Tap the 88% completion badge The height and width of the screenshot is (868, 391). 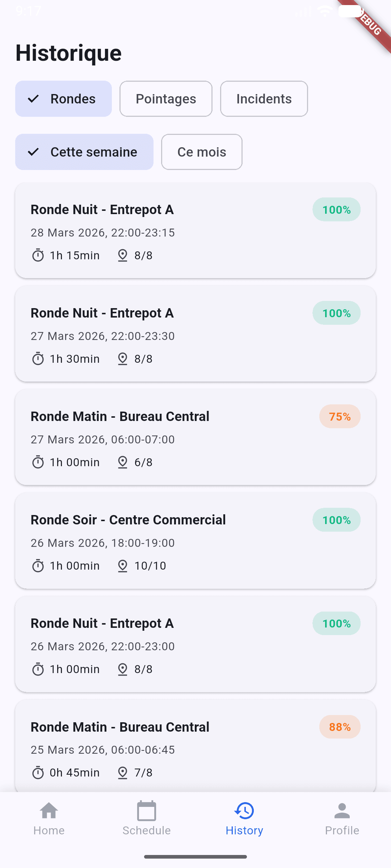click(340, 727)
